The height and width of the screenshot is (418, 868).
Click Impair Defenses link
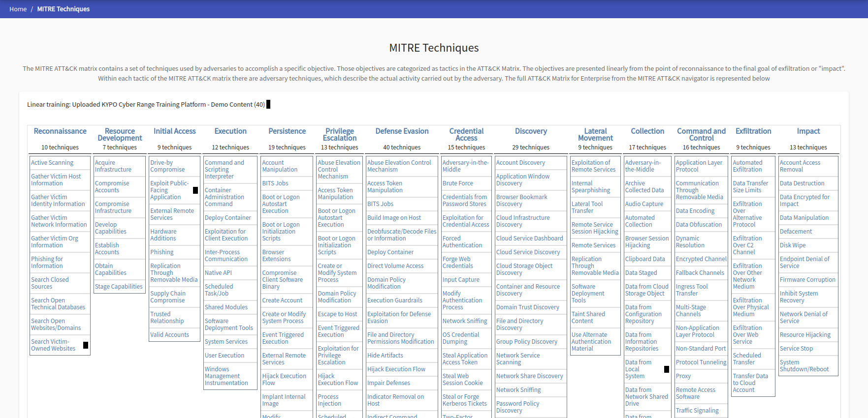click(x=388, y=383)
